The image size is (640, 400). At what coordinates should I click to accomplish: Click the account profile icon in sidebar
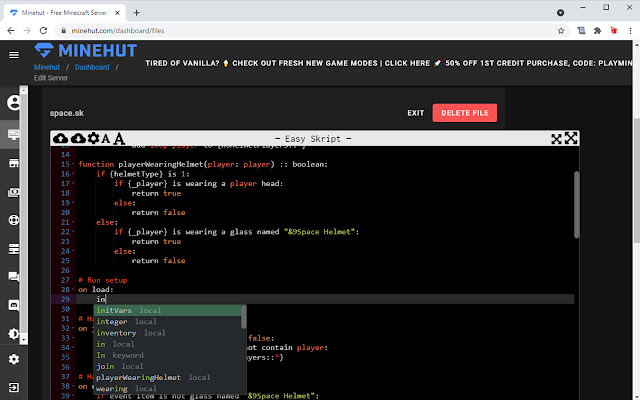(14, 102)
